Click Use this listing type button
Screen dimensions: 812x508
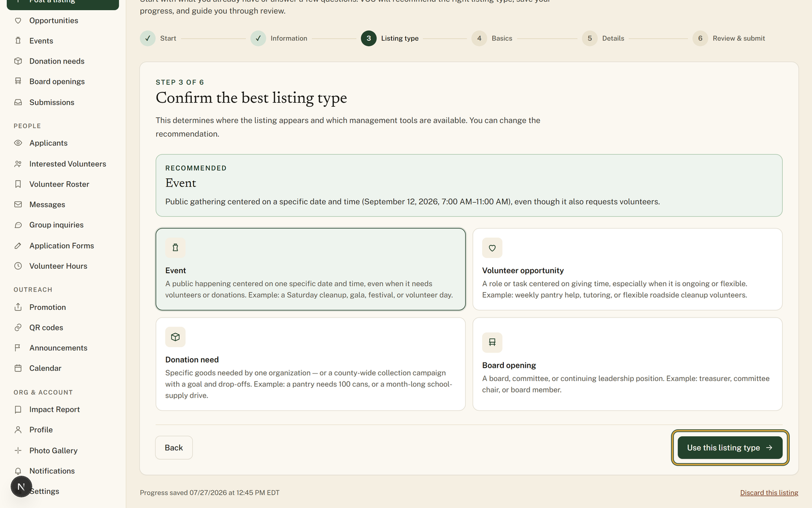[x=730, y=448]
